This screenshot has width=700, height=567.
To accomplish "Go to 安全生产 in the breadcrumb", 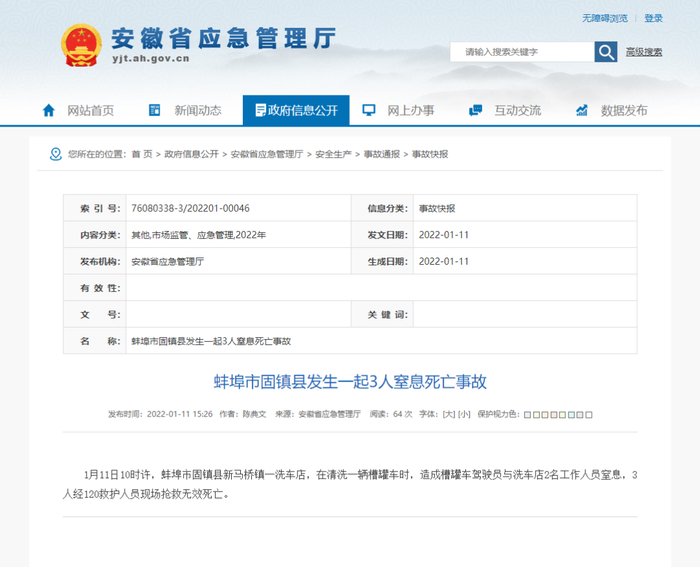I will click(333, 154).
